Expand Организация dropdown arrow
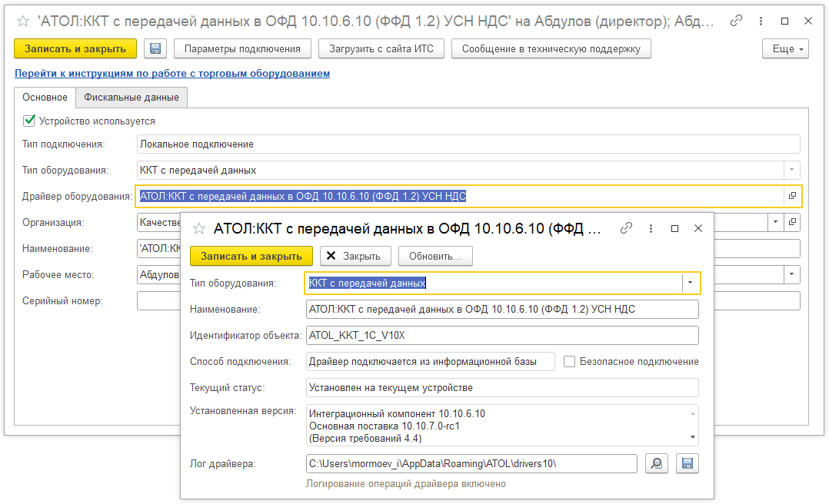Image resolution: width=829 pixels, height=504 pixels. pos(776,222)
